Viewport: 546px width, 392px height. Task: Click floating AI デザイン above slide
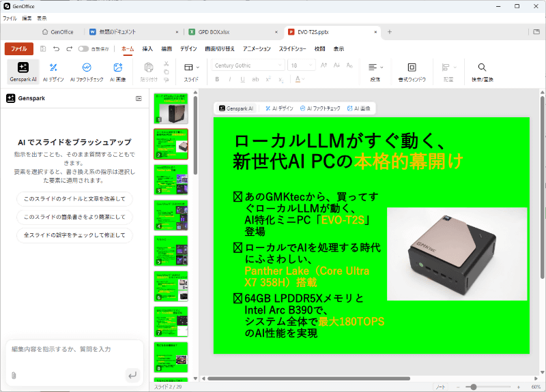coord(279,108)
